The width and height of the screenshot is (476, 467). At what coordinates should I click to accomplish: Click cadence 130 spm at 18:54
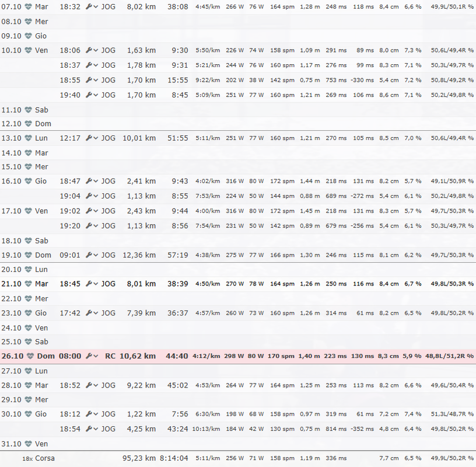tap(282, 428)
